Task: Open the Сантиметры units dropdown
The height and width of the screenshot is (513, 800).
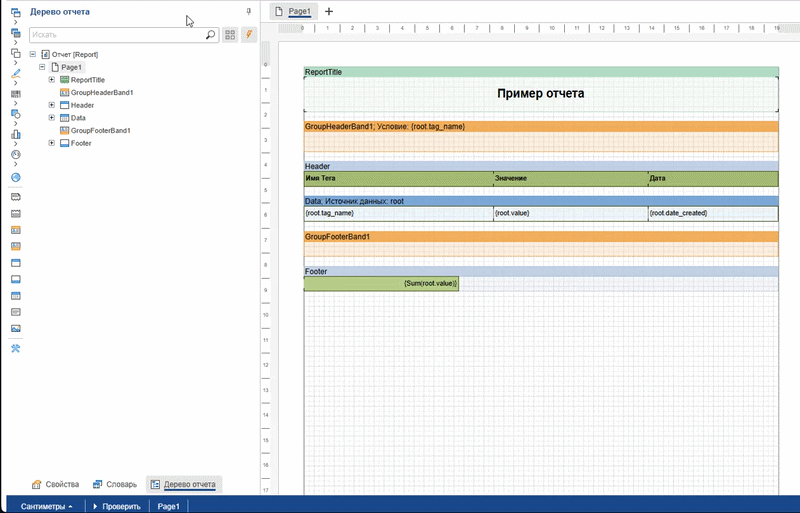Action: pos(46,506)
